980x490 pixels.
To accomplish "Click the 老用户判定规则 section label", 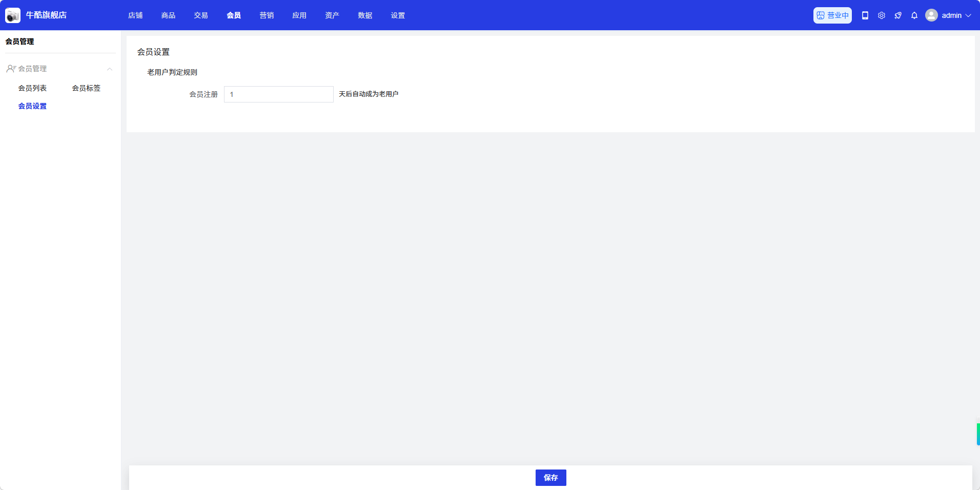I will click(172, 72).
